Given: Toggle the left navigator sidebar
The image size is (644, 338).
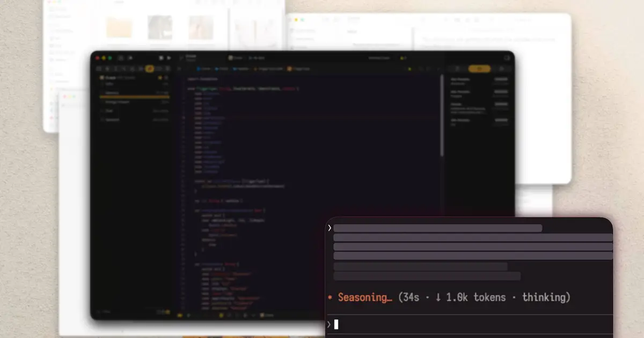Looking at the screenshot, I should coord(121,58).
